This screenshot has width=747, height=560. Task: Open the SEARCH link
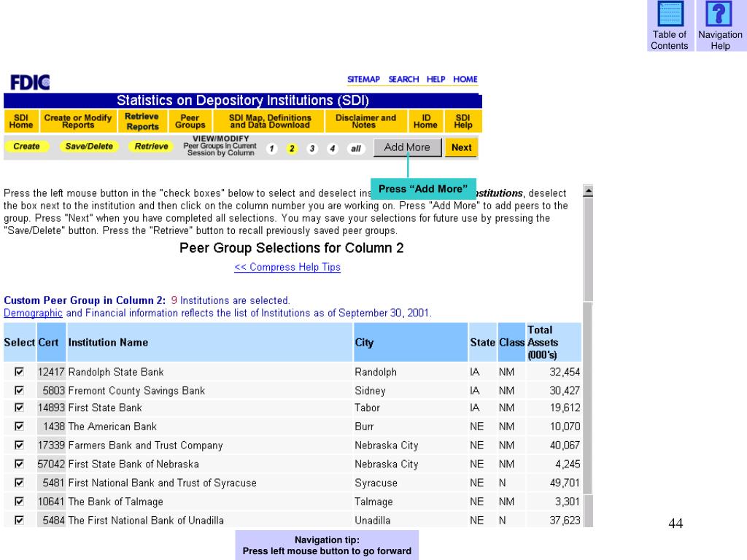pos(403,79)
